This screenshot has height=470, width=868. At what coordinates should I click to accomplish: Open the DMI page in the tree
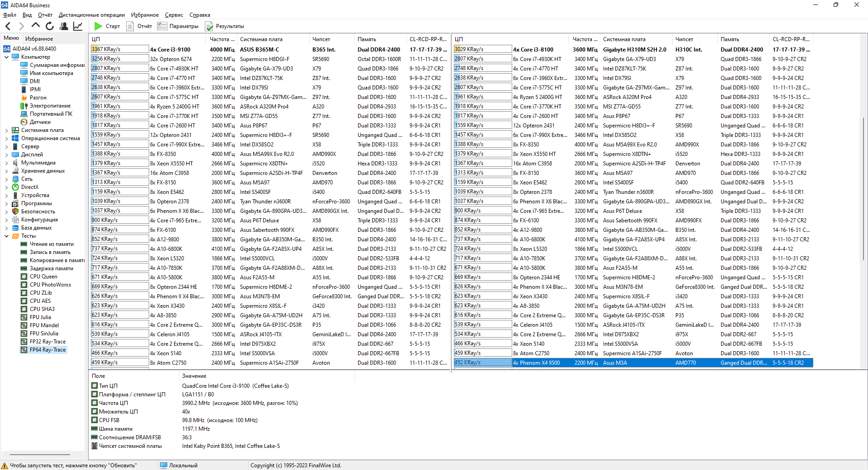tap(30, 81)
